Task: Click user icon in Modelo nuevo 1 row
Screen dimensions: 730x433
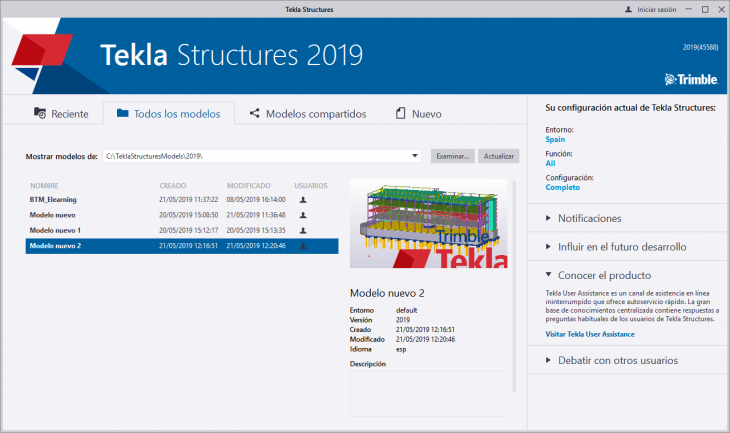Action: tap(303, 230)
